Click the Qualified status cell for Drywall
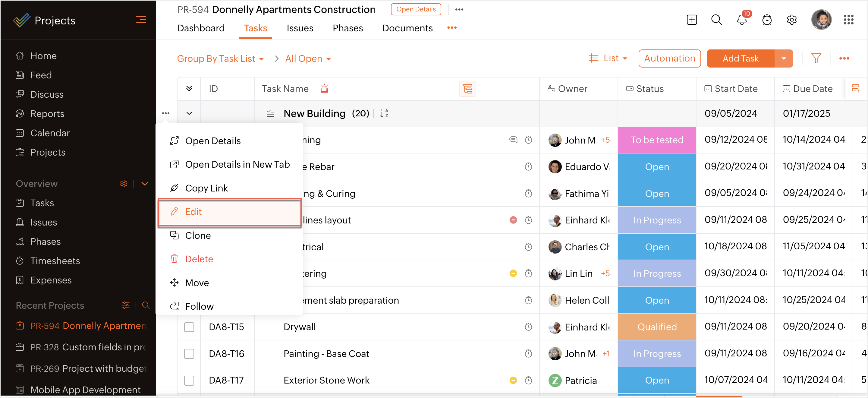This screenshot has height=398, width=868. click(656, 327)
